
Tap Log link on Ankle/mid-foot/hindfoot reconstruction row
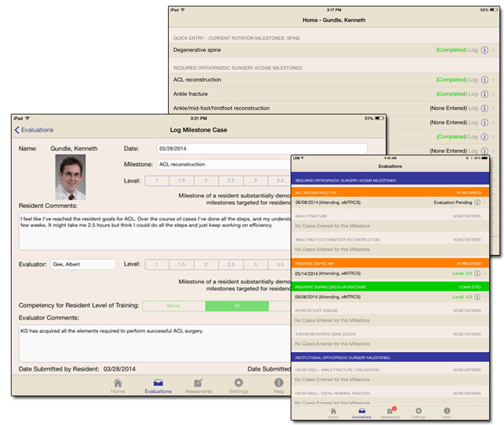(x=473, y=108)
